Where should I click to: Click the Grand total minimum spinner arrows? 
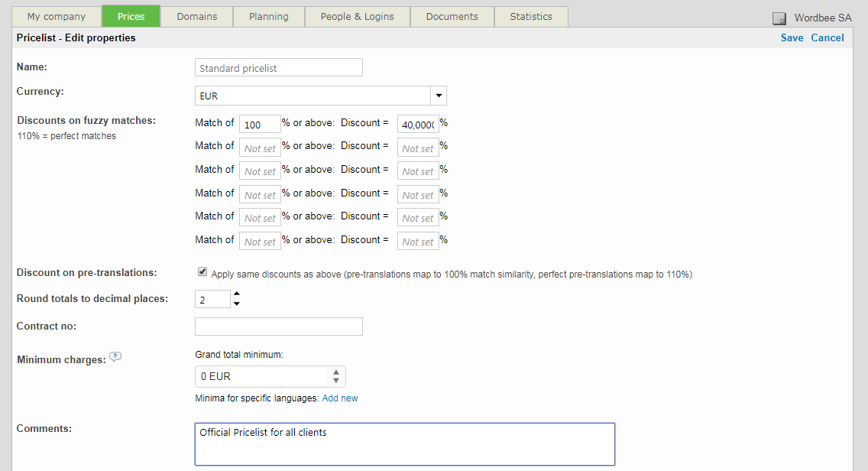pos(335,376)
